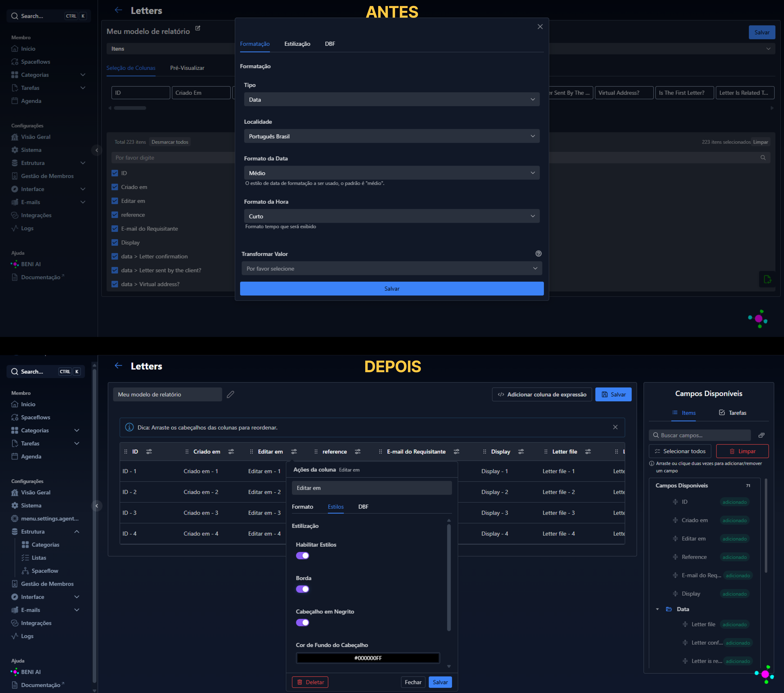Switch to the Estilização tab in the modal
This screenshot has height=693, width=784.
click(x=297, y=44)
